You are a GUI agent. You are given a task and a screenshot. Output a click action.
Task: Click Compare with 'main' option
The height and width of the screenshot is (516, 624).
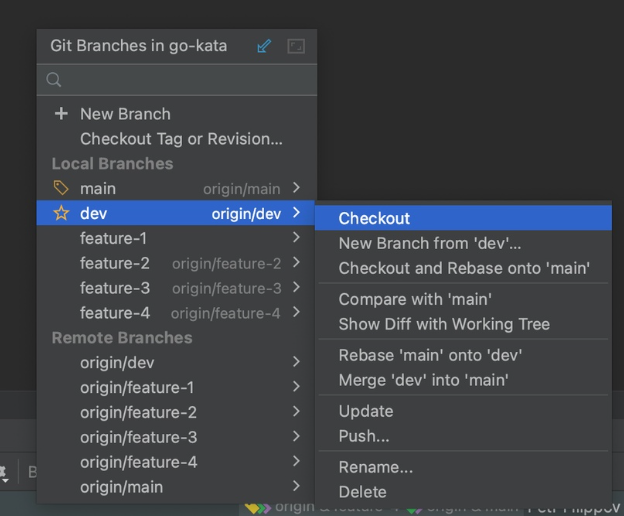click(x=414, y=299)
